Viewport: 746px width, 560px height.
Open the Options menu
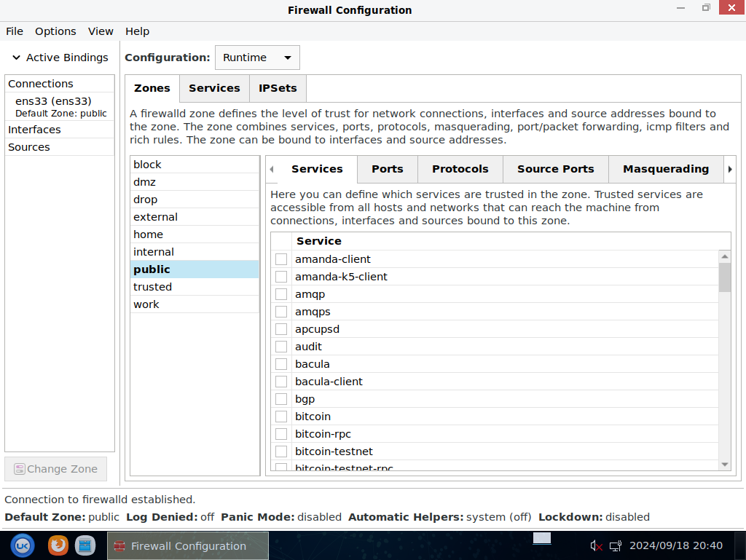55,31
